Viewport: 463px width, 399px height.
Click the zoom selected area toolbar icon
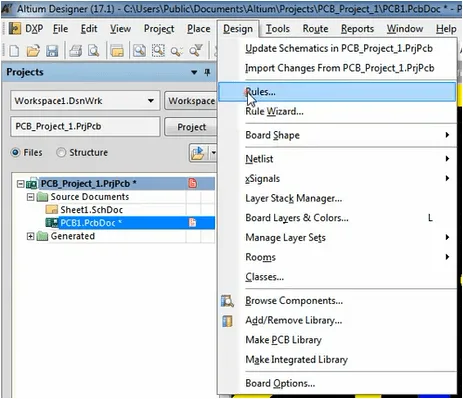[158, 51]
